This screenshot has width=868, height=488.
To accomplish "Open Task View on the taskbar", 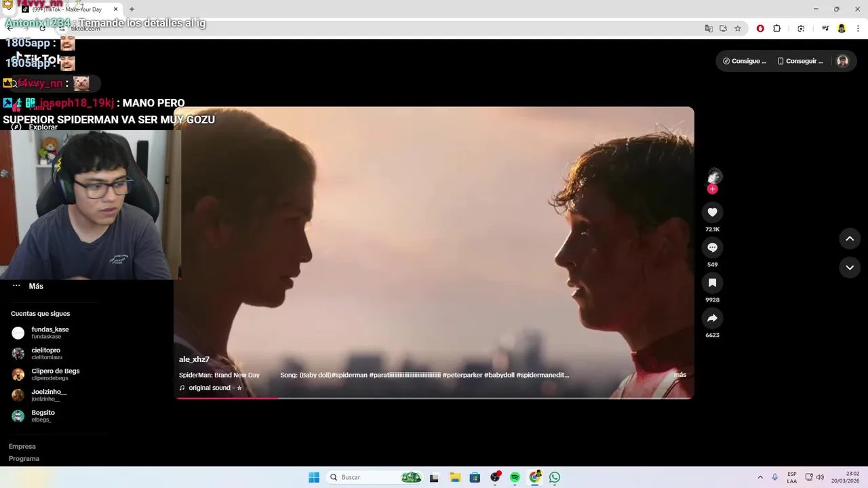I will 434,477.
